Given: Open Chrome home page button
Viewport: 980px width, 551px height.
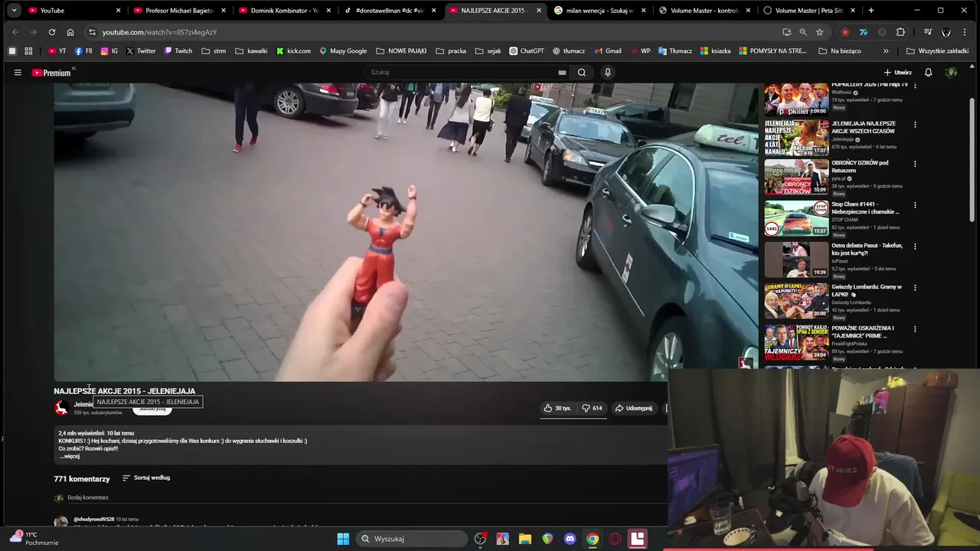Looking at the screenshot, I should tap(70, 32).
